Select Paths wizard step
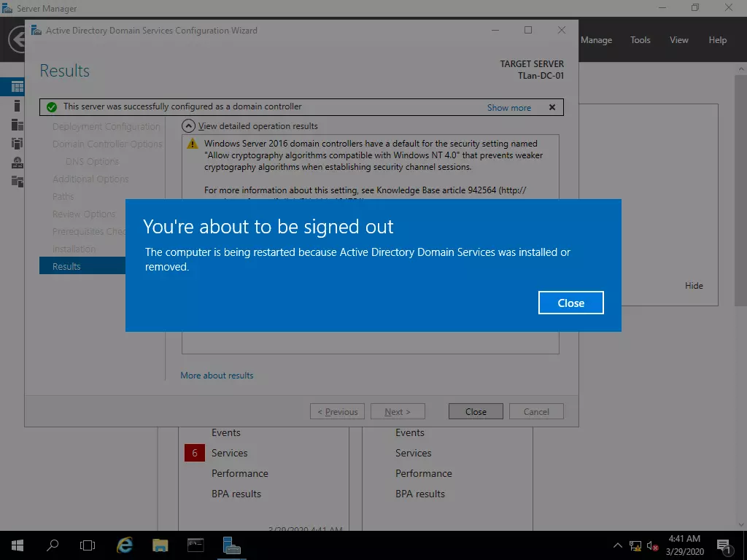 tap(63, 196)
